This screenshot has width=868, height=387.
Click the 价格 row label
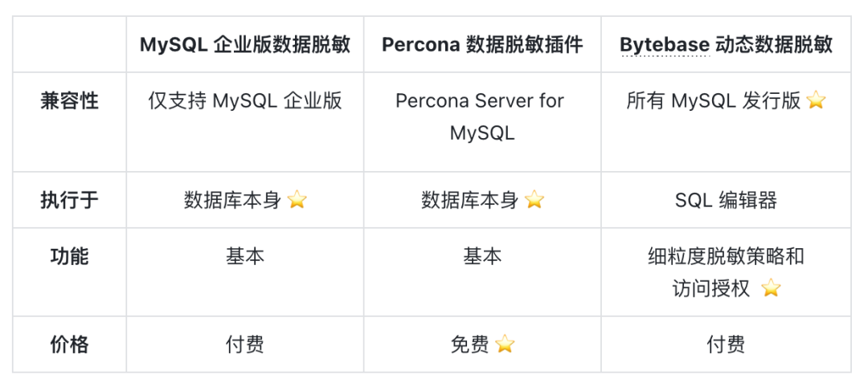click(x=69, y=344)
